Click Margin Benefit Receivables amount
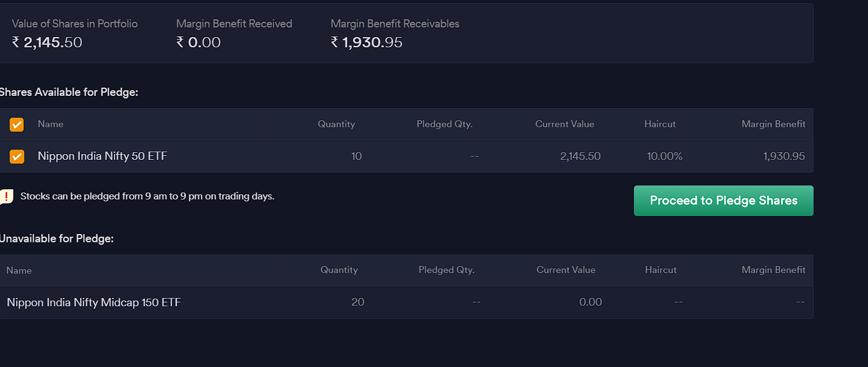Screen dimensions: 868x367 pyautogui.click(x=367, y=42)
